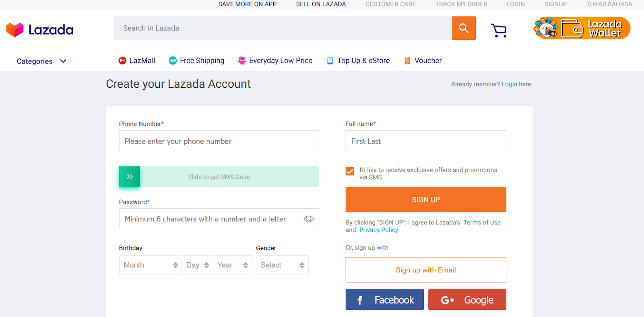Click Voucher navigation label

[428, 61]
